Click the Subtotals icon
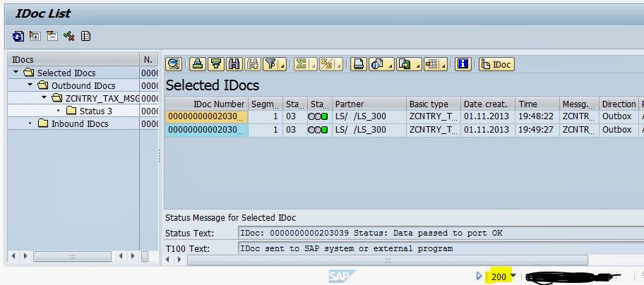This screenshot has width=644, height=285. tap(328, 64)
